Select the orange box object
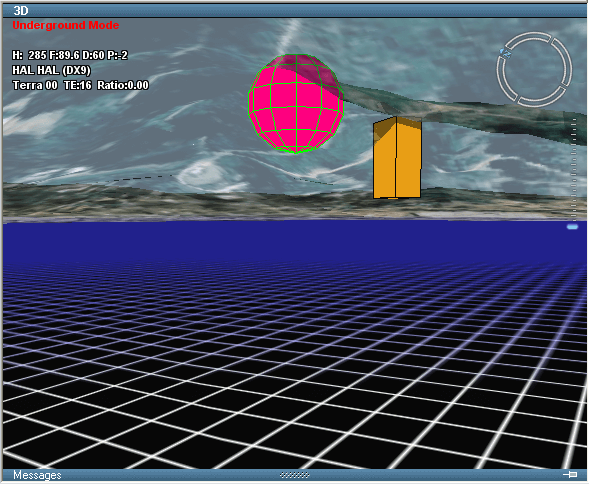The height and width of the screenshot is (484, 589). 397,157
